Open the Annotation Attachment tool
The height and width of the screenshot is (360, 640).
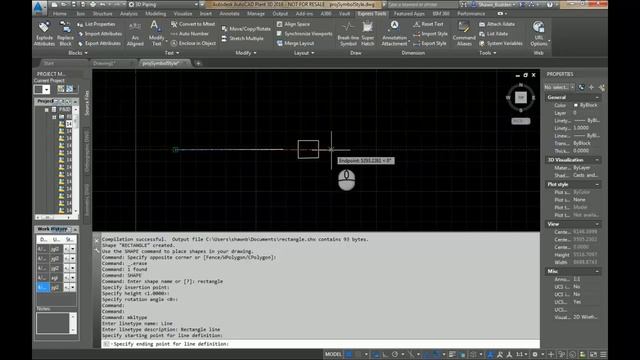394,34
